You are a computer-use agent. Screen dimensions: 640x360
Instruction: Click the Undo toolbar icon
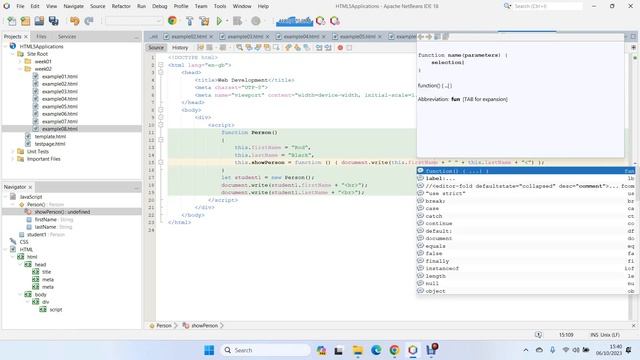74,21
